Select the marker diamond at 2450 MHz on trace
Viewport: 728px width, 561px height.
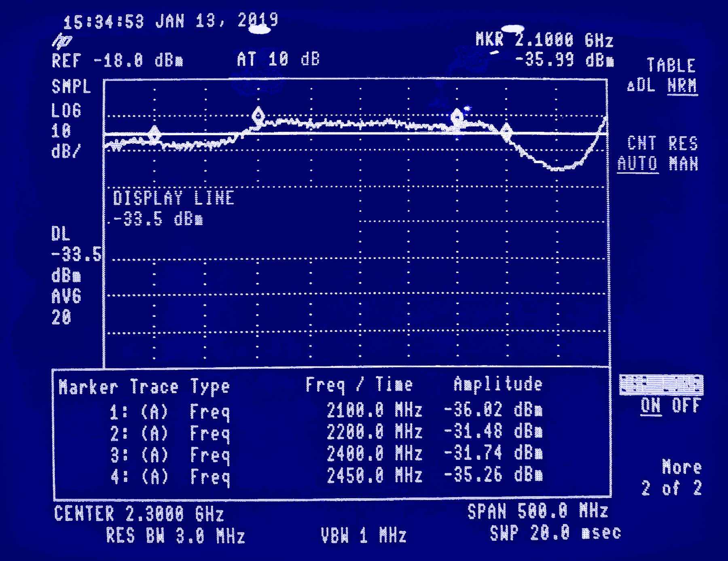coord(506,131)
